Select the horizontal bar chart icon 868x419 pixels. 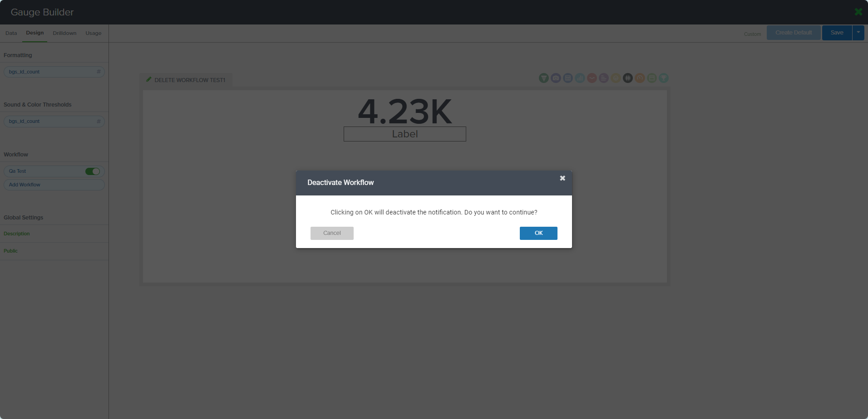point(604,78)
